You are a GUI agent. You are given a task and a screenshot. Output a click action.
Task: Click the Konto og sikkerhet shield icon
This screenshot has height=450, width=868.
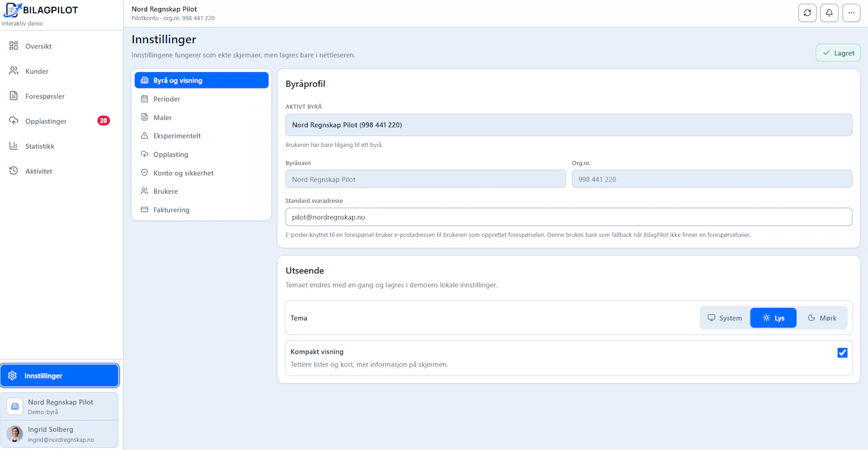[144, 172]
